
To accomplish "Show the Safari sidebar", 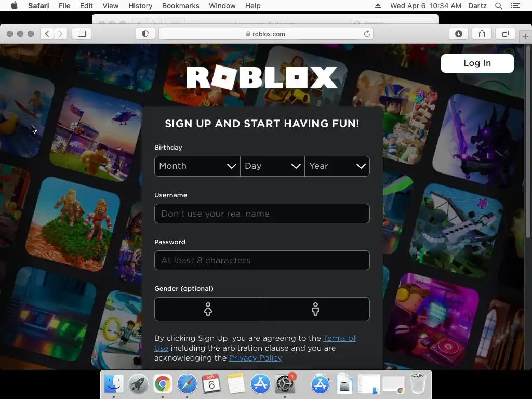I will click(82, 34).
